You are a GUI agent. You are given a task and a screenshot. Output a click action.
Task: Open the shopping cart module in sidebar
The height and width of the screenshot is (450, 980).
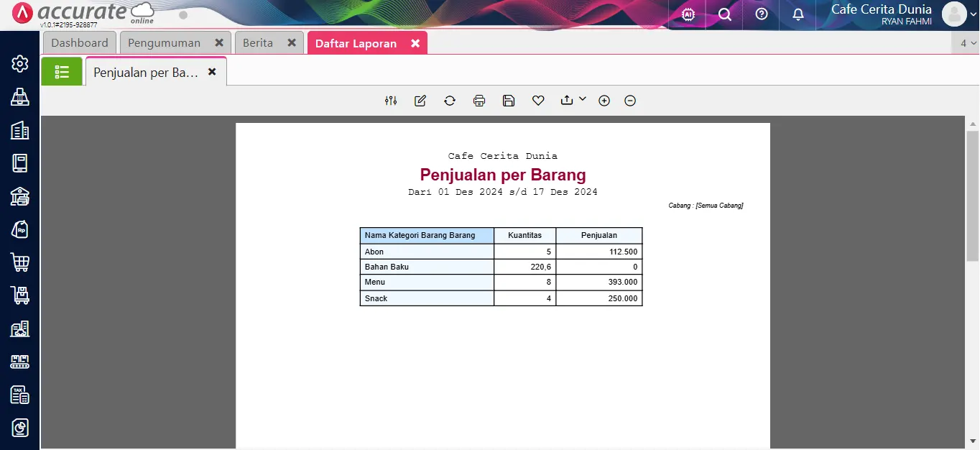click(x=19, y=262)
